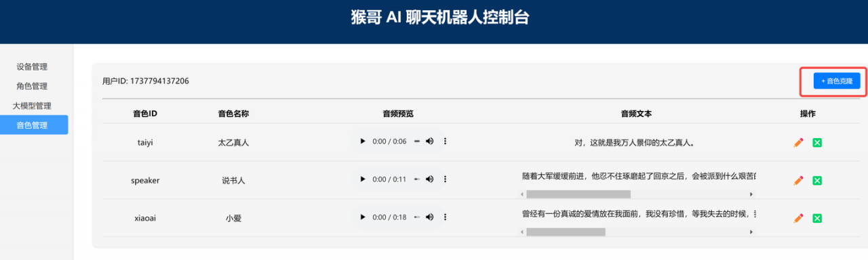
Task: Click the xiaoai row text scrollbar thumb
Action: 566,232
